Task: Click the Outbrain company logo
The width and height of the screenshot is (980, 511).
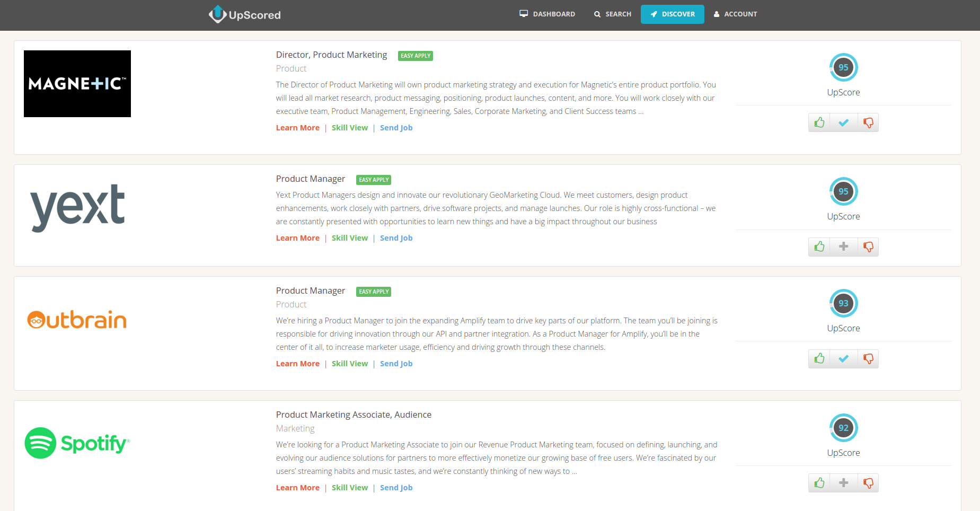Action: [x=77, y=320]
